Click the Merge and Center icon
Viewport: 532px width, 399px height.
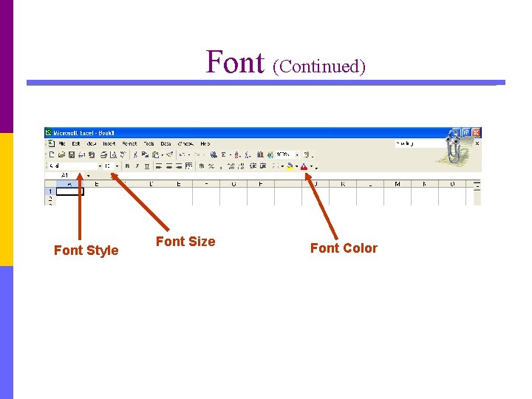click(x=188, y=166)
